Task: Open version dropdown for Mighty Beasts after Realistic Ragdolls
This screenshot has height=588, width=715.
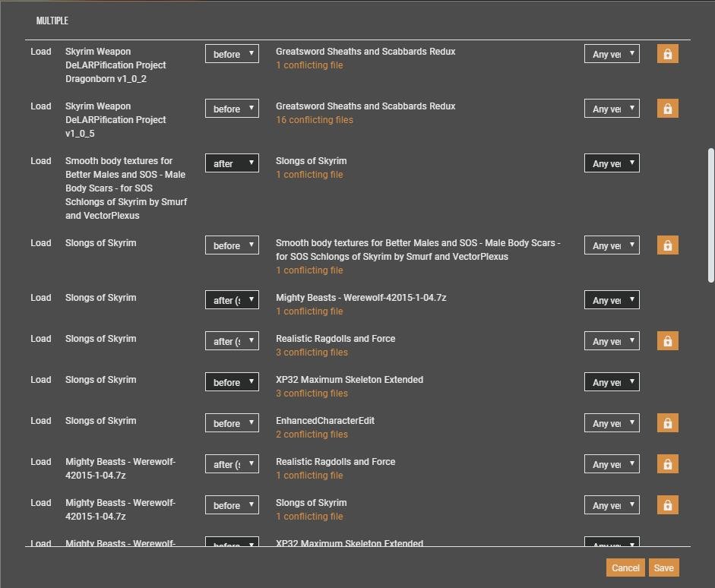Action: click(x=612, y=464)
